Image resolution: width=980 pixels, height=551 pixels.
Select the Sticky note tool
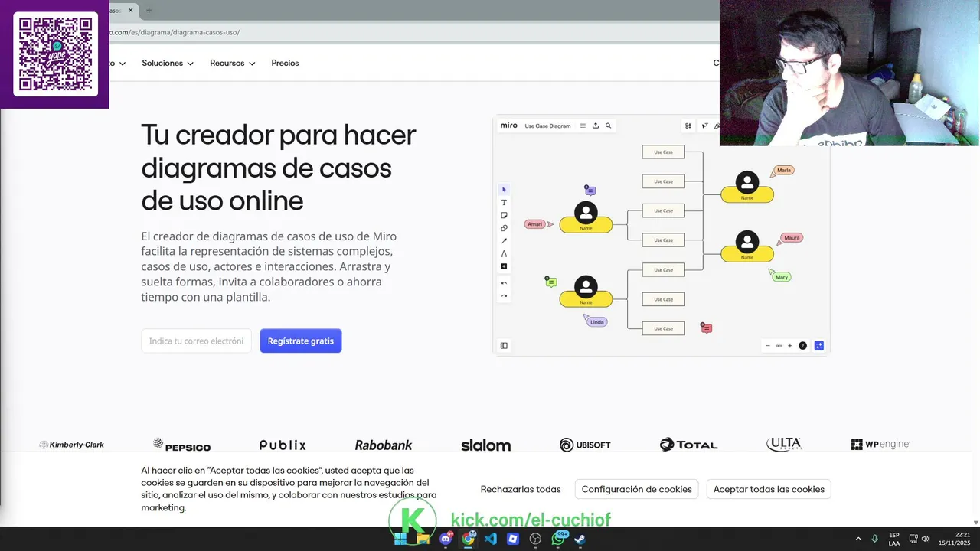point(504,215)
